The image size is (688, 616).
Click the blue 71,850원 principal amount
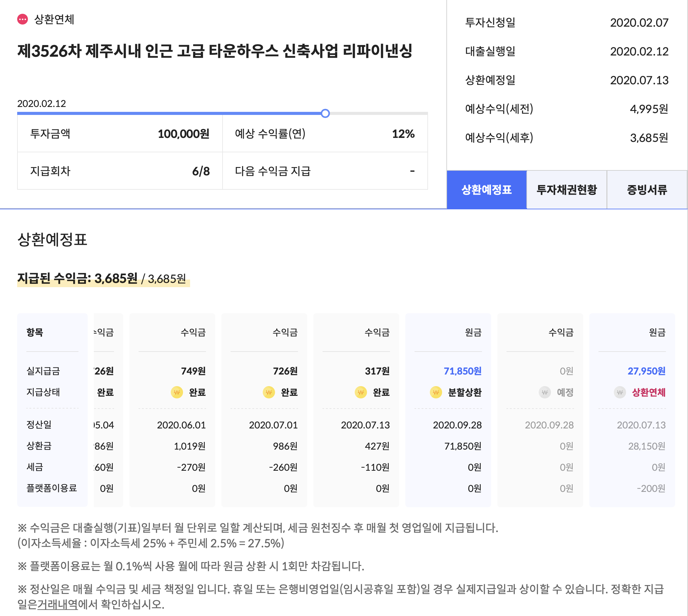coord(463,371)
